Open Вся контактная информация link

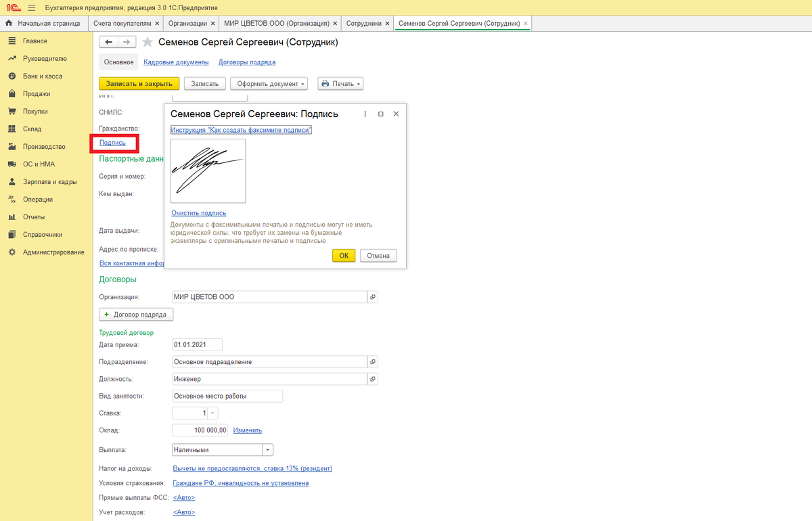(x=131, y=263)
